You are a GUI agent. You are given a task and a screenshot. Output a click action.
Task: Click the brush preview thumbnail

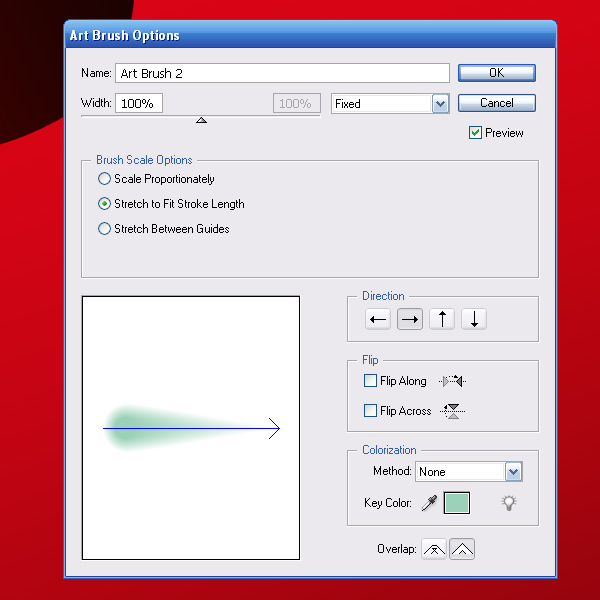pyautogui.click(x=191, y=428)
